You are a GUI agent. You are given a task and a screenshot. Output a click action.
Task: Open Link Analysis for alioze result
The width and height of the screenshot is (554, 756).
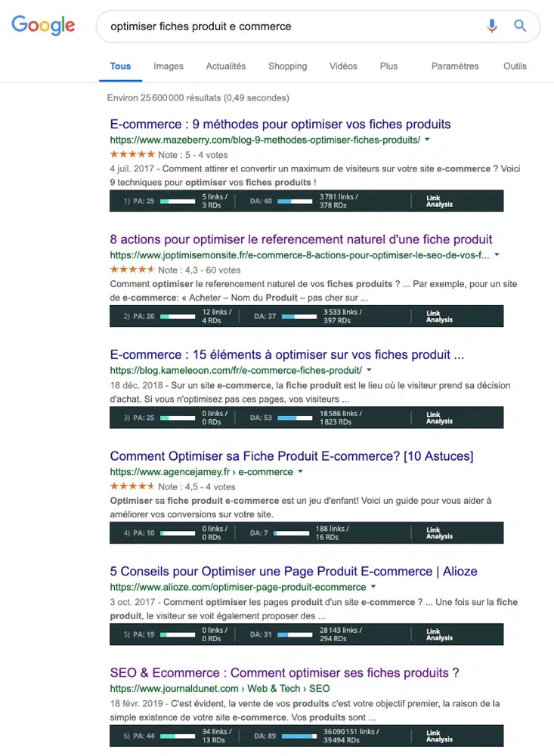439,634
